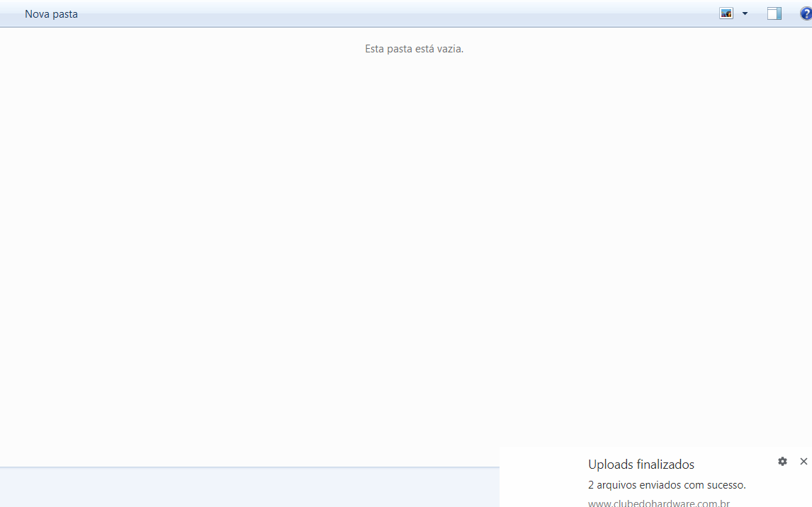Change the view using the view icon
The height and width of the screenshot is (507, 812).
pyautogui.click(x=726, y=13)
